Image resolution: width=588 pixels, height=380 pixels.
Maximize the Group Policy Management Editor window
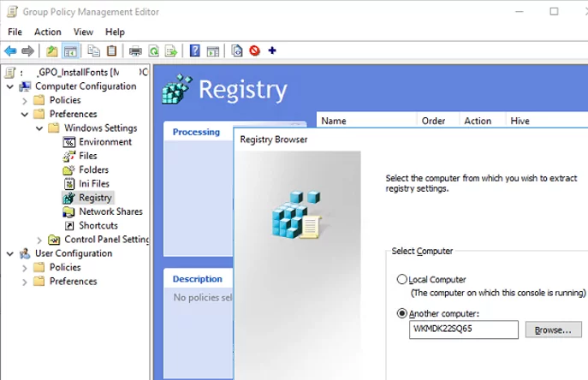tap(554, 12)
